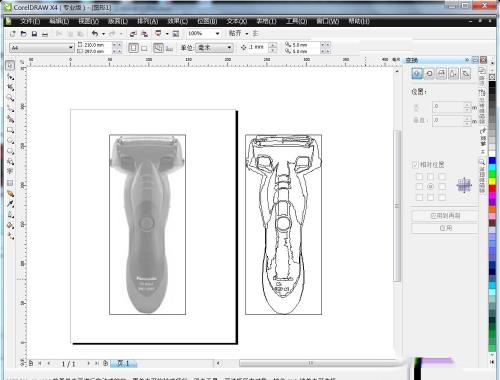500x380 pixels.
Task: Check the top-left anchor box
Action: pos(419,177)
